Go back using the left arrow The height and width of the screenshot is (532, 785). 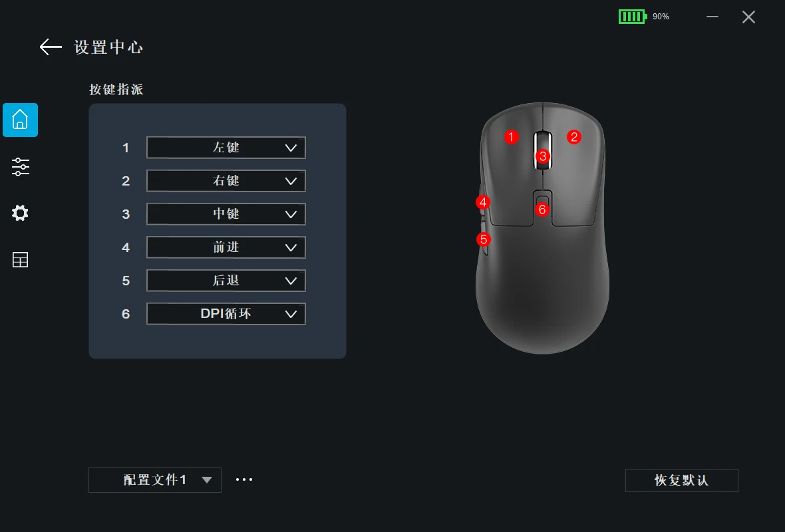[51, 47]
